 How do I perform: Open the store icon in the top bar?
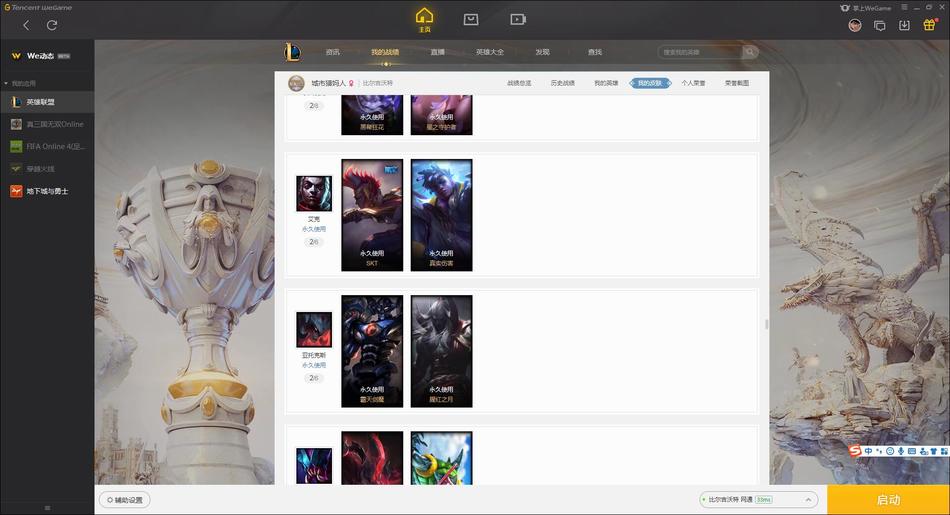[x=471, y=19]
